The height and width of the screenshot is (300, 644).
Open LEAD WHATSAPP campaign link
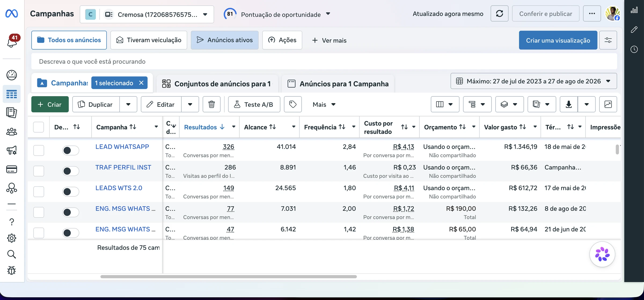pos(122,147)
